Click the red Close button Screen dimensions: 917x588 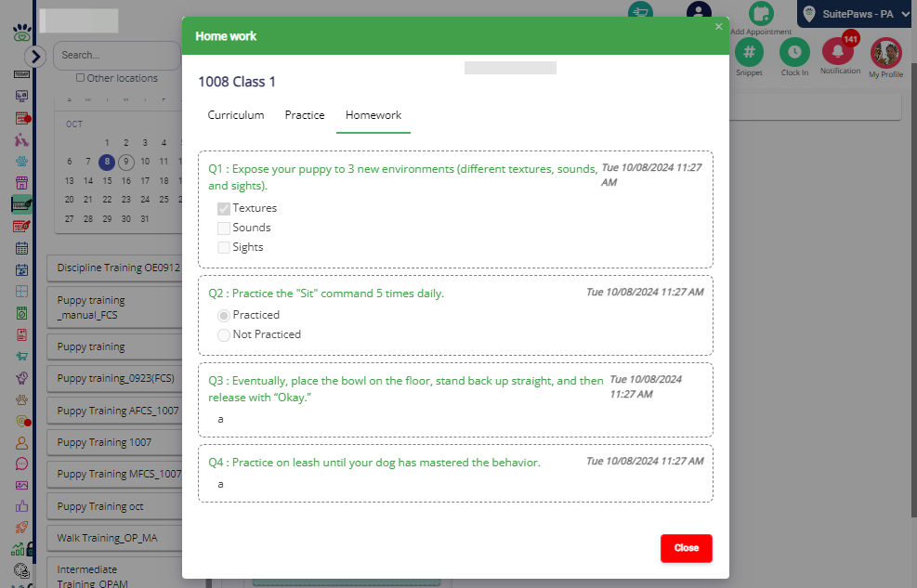[686, 548]
